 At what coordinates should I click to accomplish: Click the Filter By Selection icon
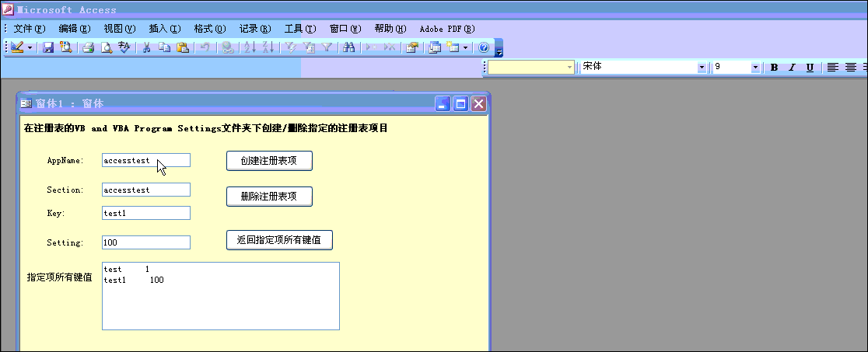(291, 47)
